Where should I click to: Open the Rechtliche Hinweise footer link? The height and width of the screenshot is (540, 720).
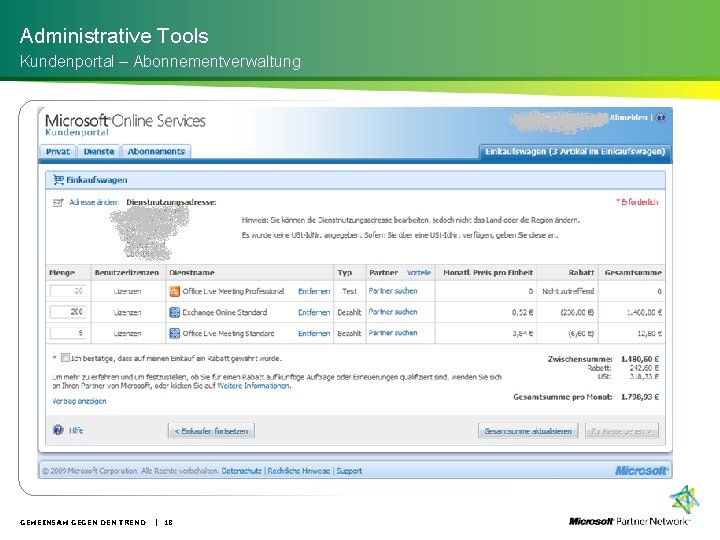click(299, 471)
